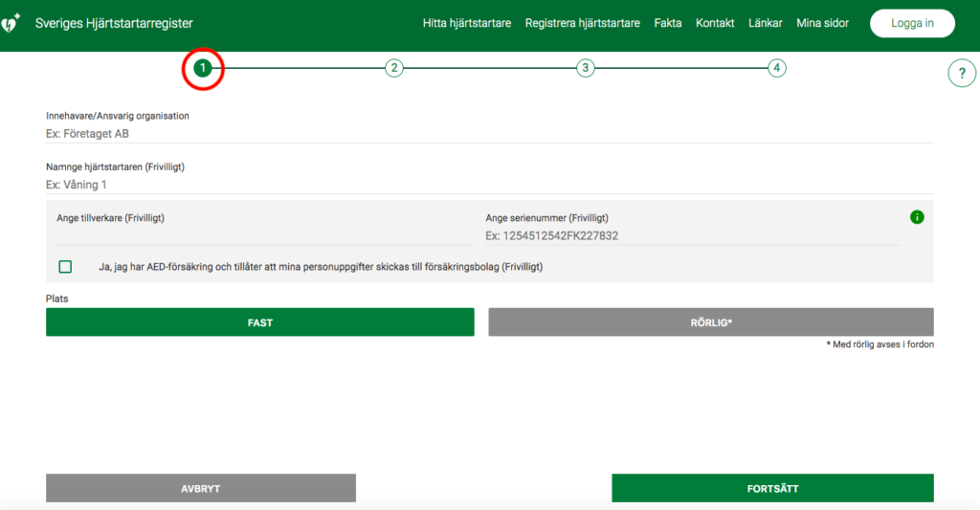Click the Logga in button
The width and height of the screenshot is (980, 510).
[912, 24]
